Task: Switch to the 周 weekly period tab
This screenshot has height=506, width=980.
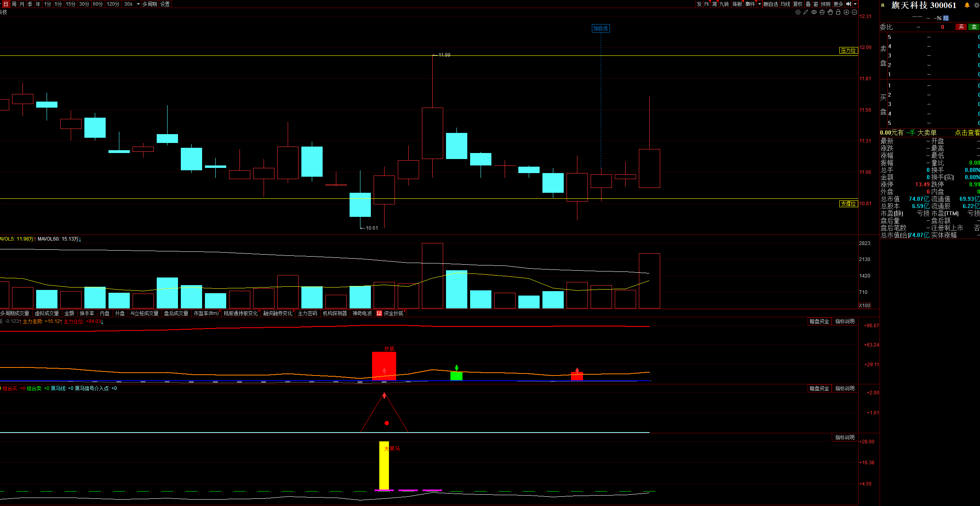Action: [14, 4]
